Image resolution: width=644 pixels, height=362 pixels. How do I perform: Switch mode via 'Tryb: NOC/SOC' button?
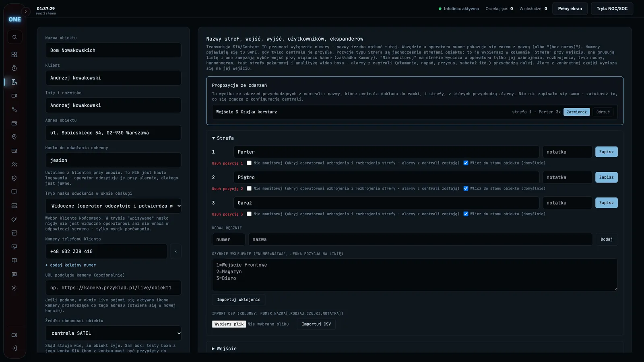pos(612,8)
